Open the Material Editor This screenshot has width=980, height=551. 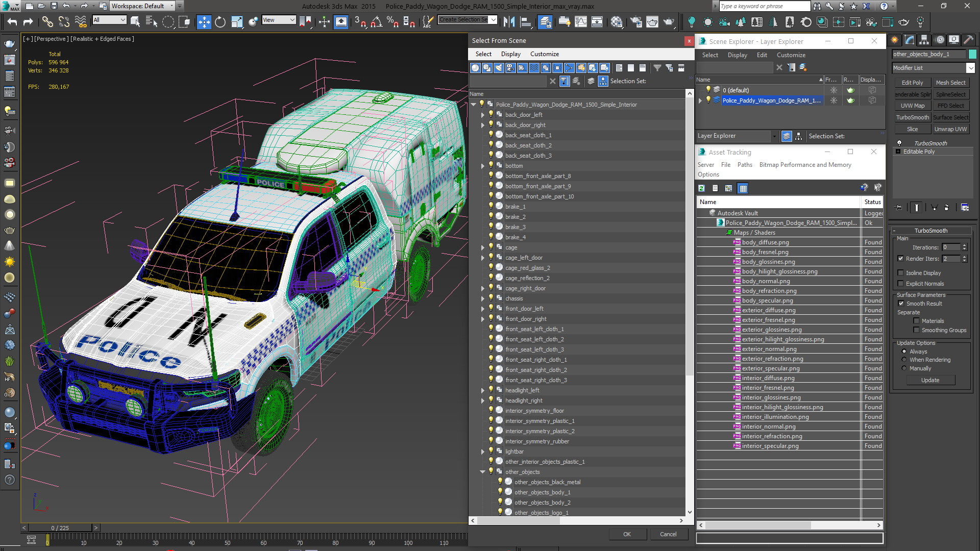617,21
